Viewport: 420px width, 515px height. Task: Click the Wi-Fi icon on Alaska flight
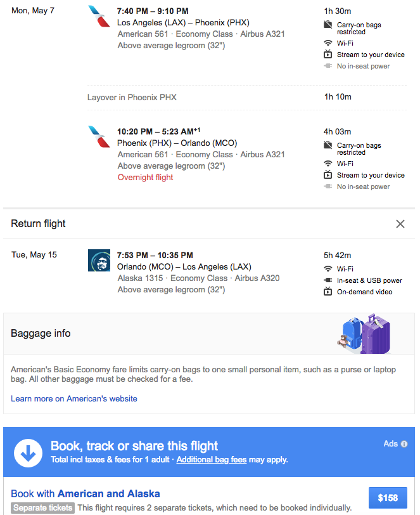coord(328,269)
